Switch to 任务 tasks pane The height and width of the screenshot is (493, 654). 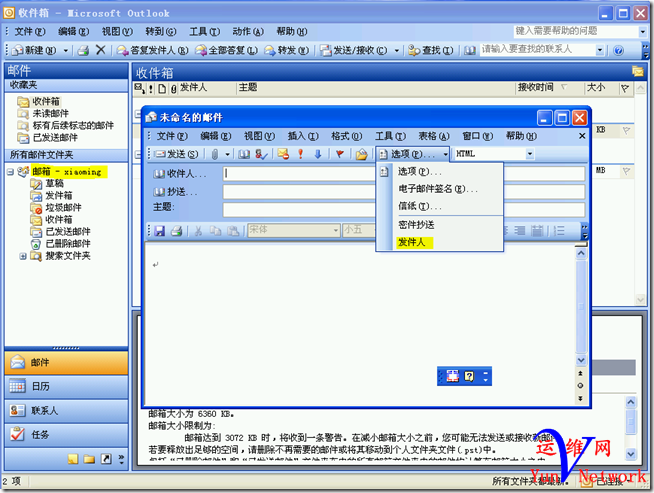(x=66, y=435)
